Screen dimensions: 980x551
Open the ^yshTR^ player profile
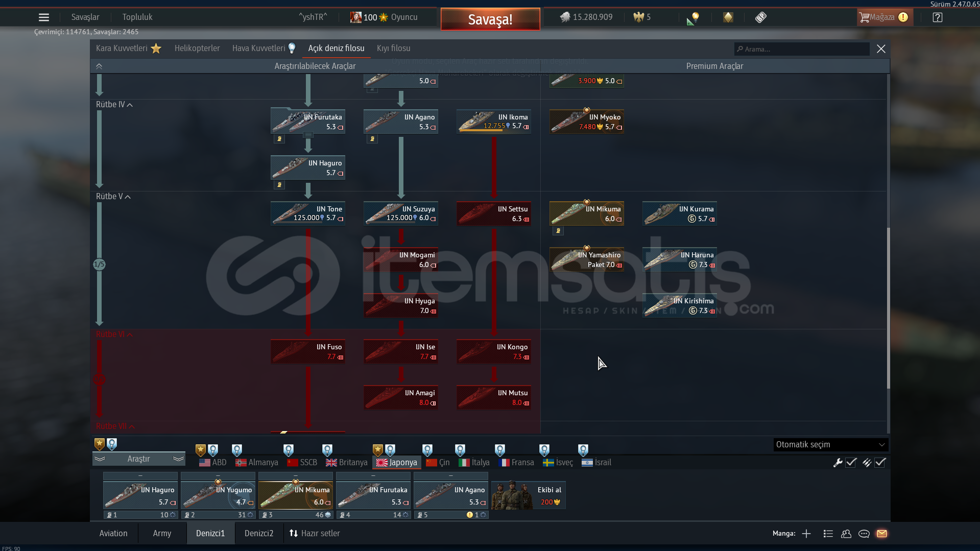tap(313, 17)
